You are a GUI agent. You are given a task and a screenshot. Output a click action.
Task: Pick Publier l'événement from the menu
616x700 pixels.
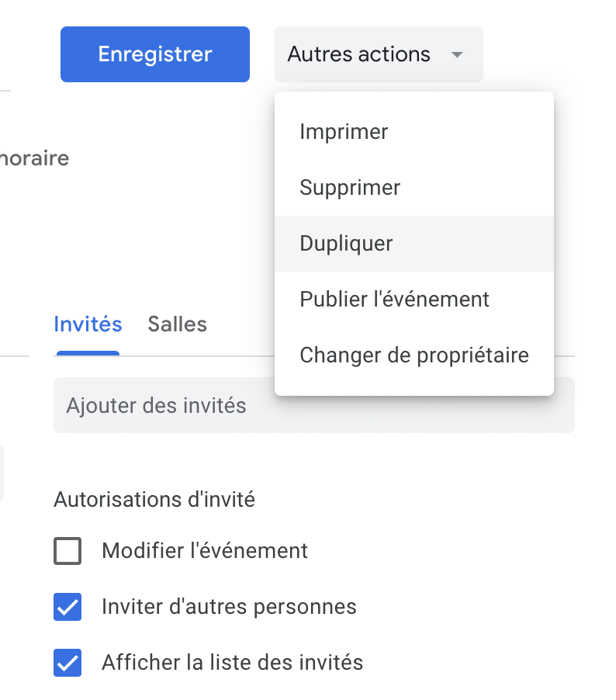[394, 300]
